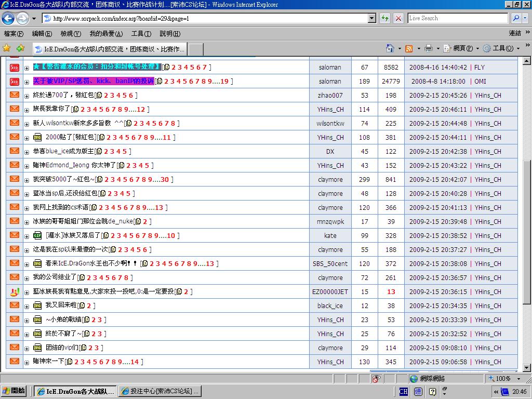Open the 我的最愛(A) menu
The width and height of the screenshot is (532, 399).
[106, 33]
